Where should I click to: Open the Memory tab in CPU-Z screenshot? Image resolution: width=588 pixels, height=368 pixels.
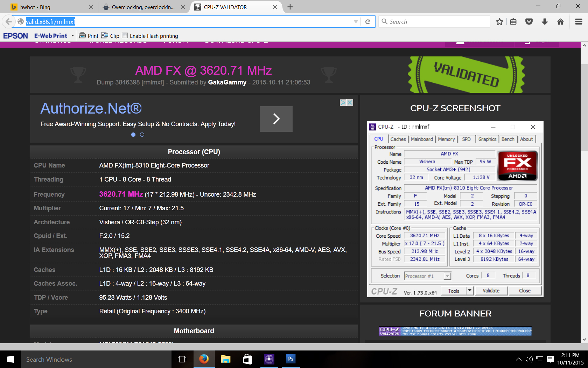pos(446,139)
